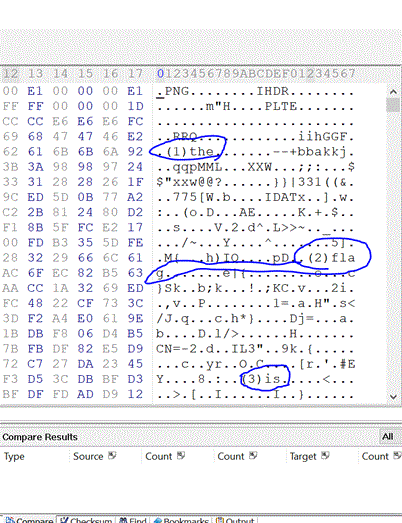
Task: Click the vertical scrollbar thumb in hex view
Action: (x=393, y=105)
